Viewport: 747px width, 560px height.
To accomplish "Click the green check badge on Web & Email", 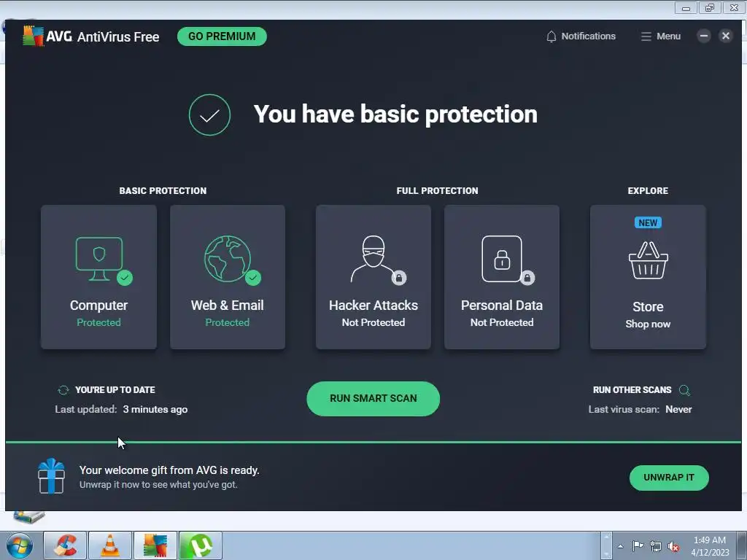I will (253, 278).
